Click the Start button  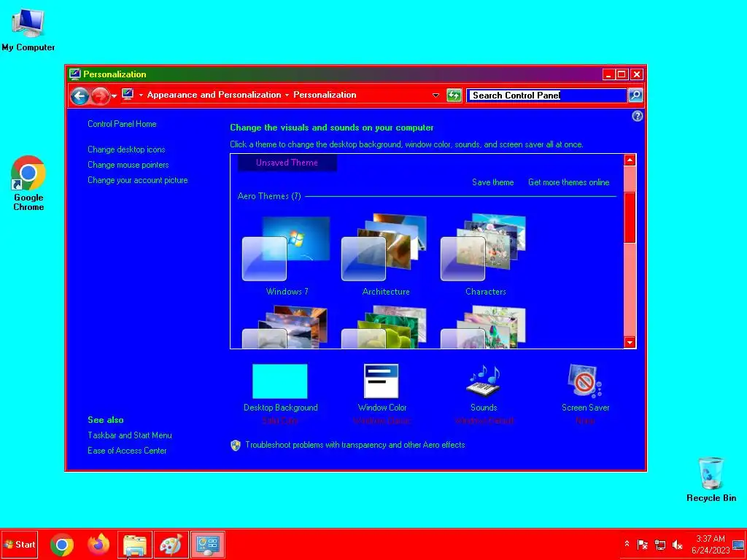20,544
